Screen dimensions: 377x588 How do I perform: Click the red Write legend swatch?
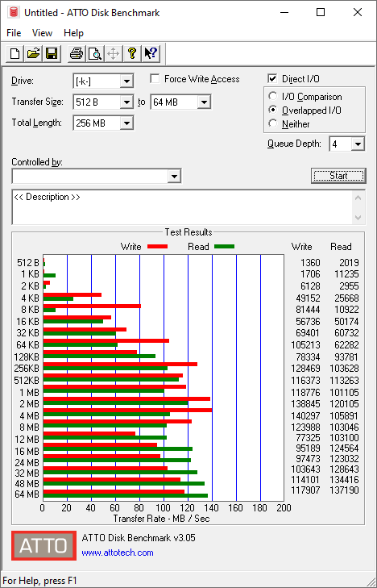[x=158, y=247]
